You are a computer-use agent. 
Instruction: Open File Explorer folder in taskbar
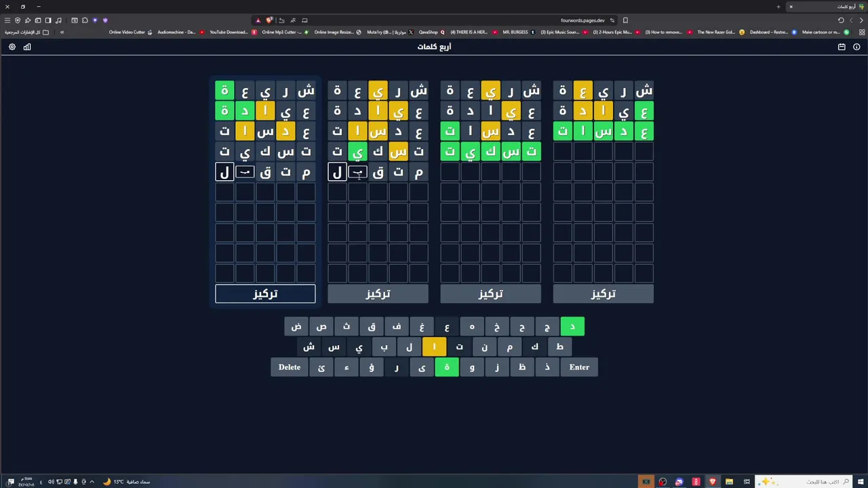tap(729, 482)
